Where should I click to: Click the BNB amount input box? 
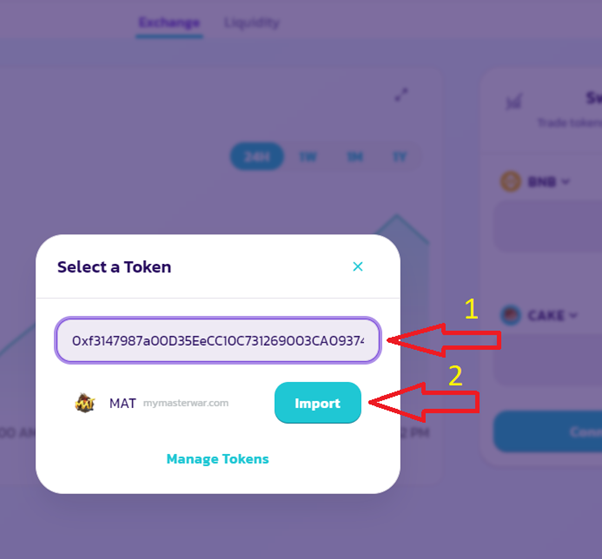[548, 226]
